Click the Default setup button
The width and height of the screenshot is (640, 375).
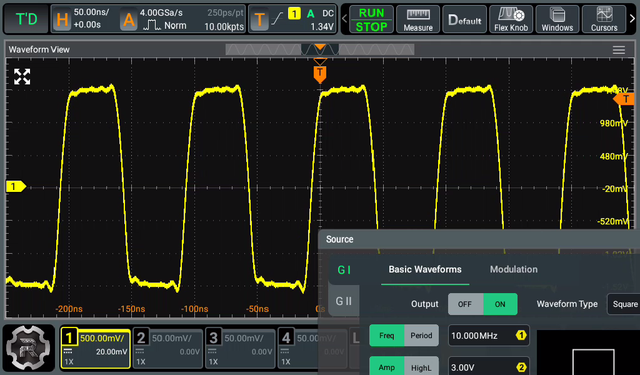point(464,19)
